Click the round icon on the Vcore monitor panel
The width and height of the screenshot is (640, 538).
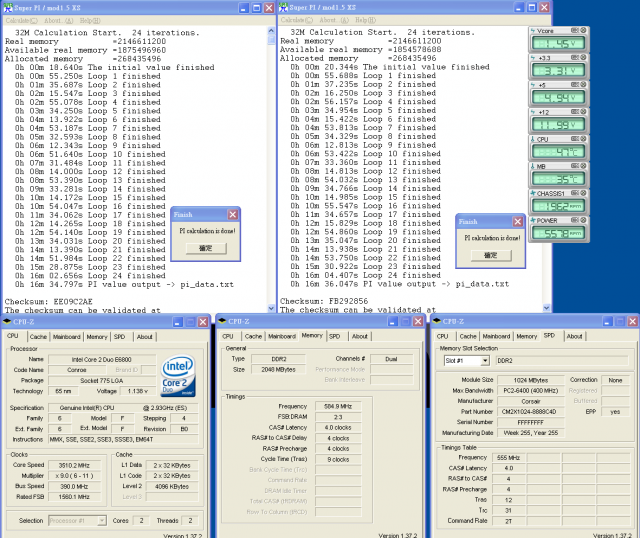point(583,31)
